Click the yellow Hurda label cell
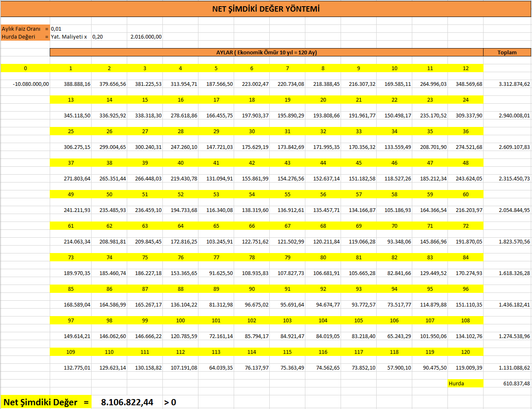 (x=466, y=384)
